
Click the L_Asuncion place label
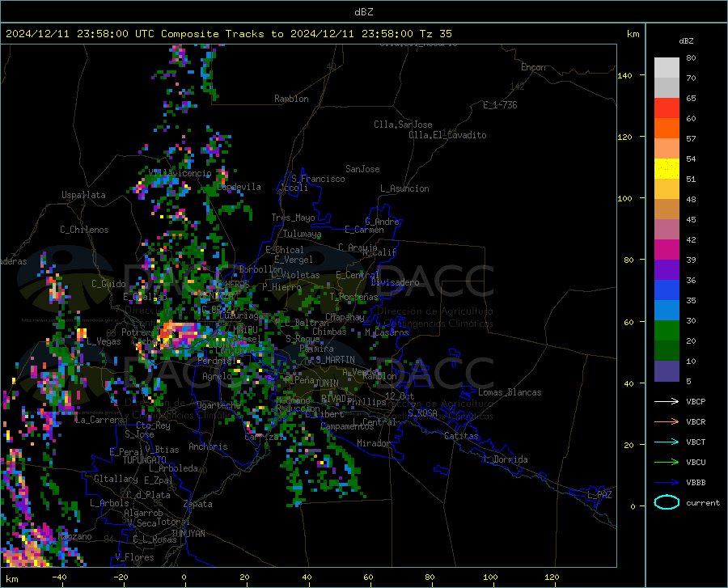click(404, 188)
